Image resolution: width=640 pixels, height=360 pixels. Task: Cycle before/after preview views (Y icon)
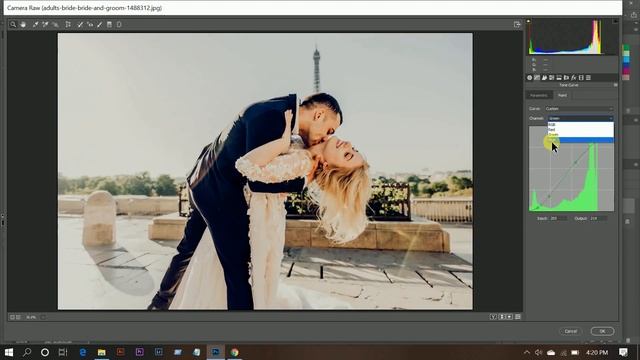point(493,317)
